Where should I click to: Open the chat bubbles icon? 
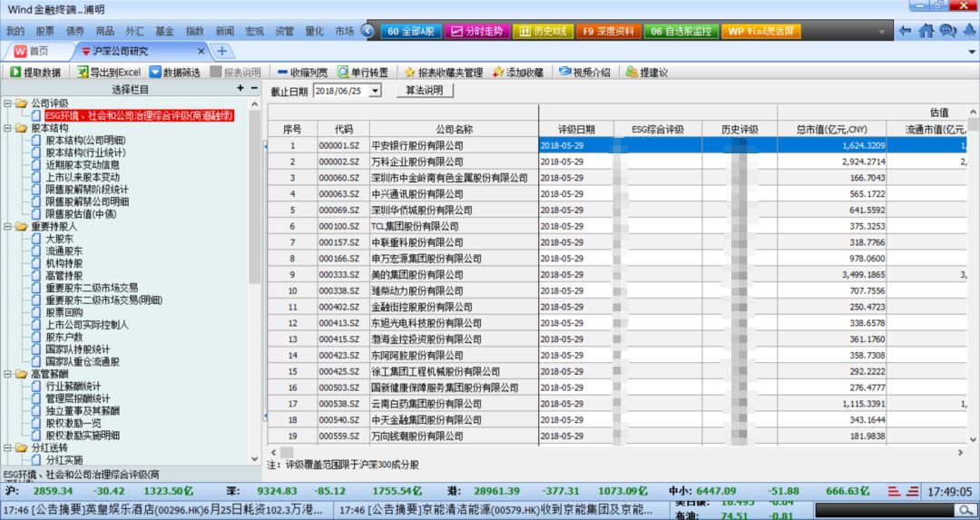point(947,31)
